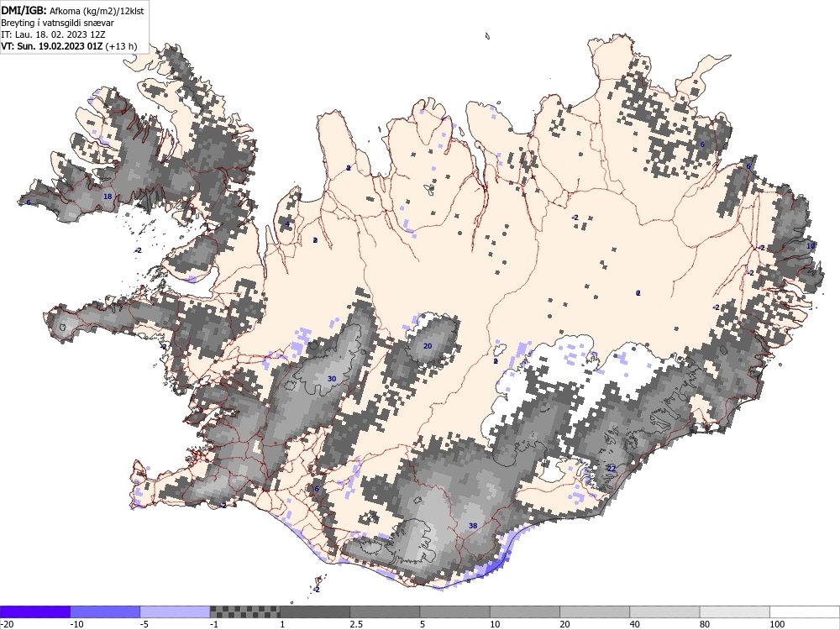
Task: Click the map value '20' on the central glacier
Action: (x=428, y=346)
